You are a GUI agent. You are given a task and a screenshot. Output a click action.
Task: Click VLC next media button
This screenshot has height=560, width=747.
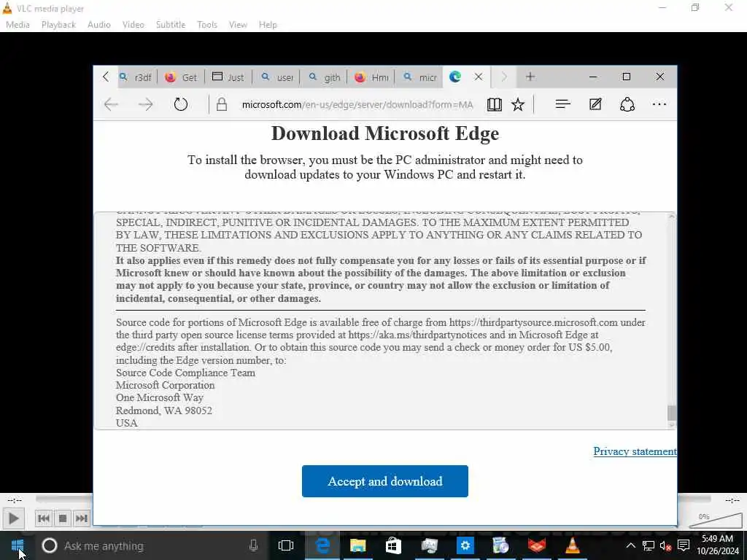(x=82, y=518)
